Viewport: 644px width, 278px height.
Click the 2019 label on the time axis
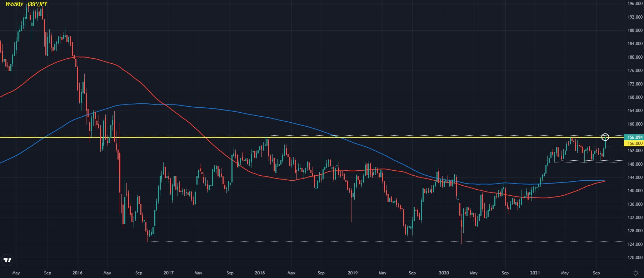point(353,273)
